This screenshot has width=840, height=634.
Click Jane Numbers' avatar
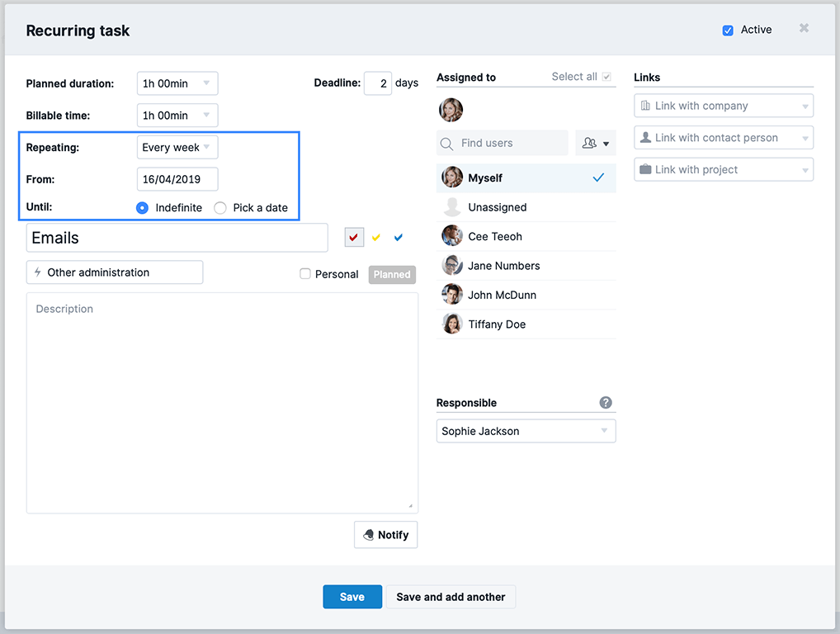[452, 265]
